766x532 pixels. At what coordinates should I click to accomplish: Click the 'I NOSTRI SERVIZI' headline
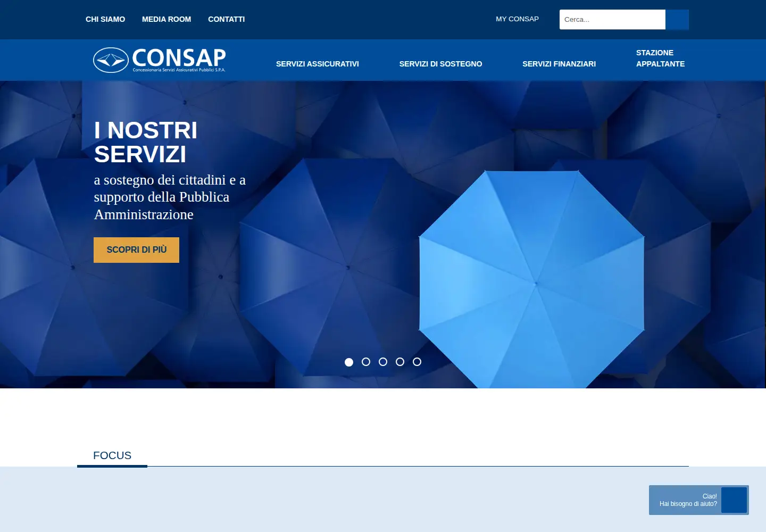coord(146,143)
